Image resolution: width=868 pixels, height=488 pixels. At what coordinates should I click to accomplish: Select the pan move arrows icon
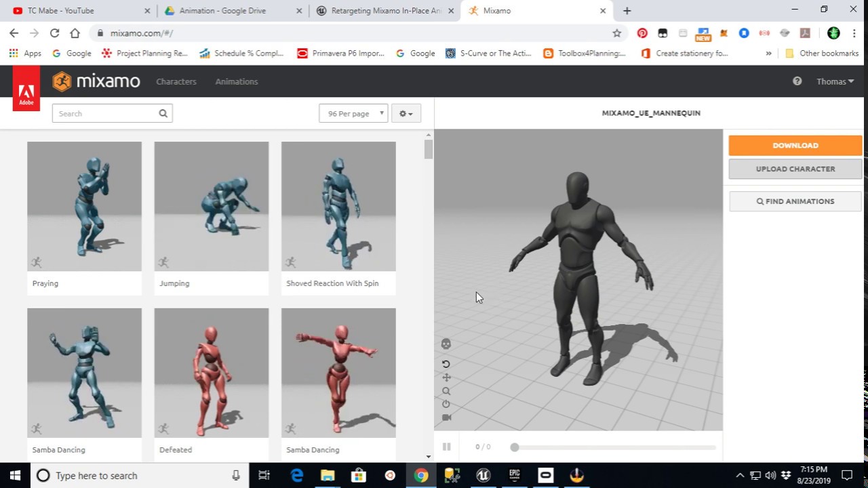(x=446, y=378)
